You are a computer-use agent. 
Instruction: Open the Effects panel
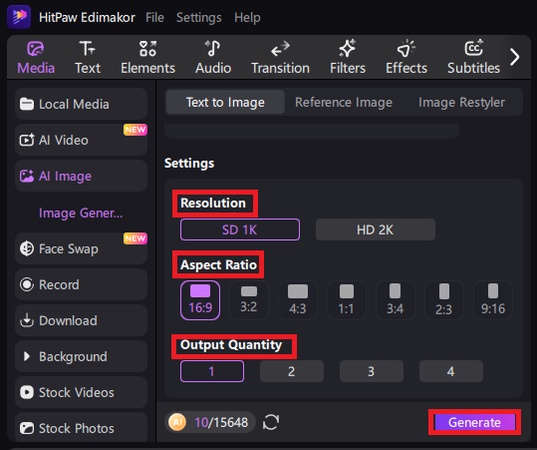tap(407, 58)
